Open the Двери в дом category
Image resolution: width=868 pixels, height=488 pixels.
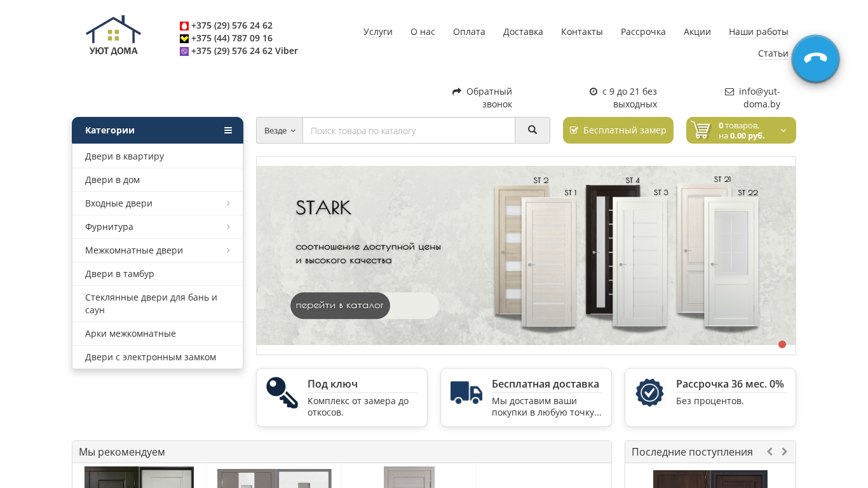tap(158, 180)
